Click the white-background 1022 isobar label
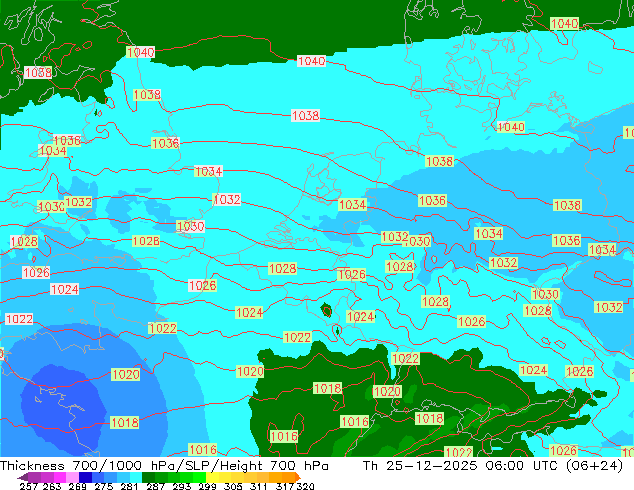634x490 pixels. (19, 319)
